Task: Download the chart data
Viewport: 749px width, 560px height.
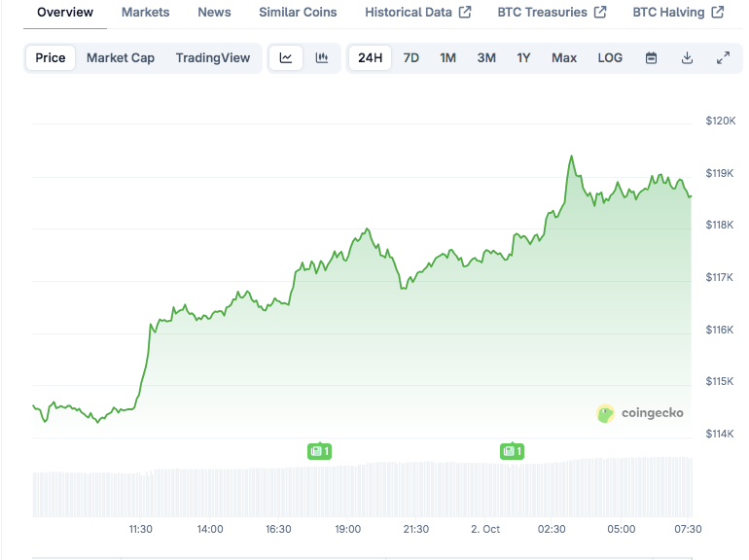Action: [687, 58]
